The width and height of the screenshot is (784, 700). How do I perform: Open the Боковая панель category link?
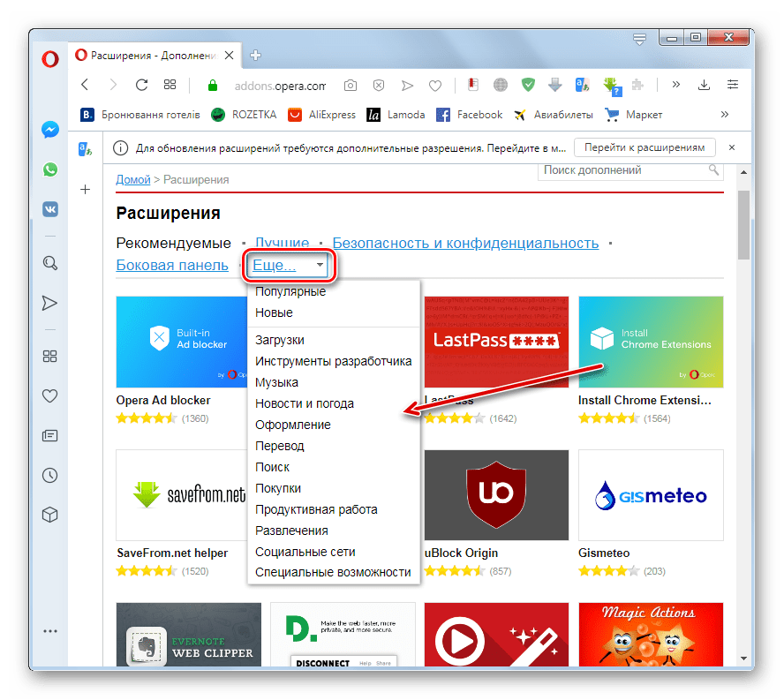tap(172, 265)
